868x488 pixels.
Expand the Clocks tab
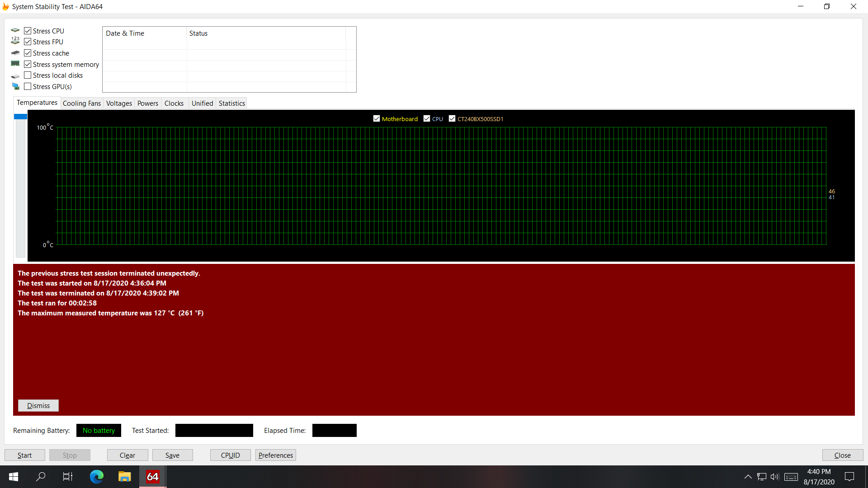tap(174, 103)
